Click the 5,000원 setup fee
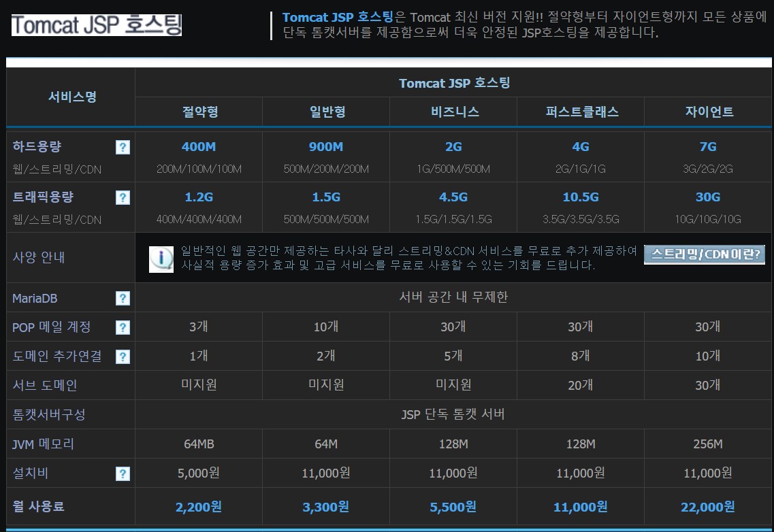774x532 pixels. pyautogui.click(x=199, y=473)
